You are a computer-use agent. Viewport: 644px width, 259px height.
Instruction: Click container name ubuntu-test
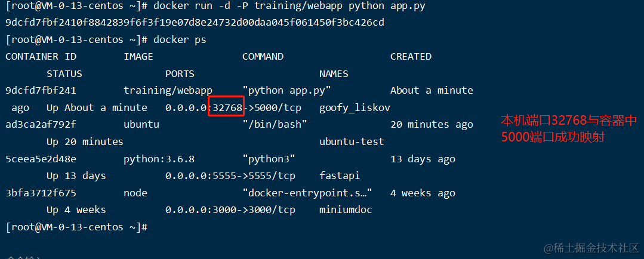click(352, 142)
